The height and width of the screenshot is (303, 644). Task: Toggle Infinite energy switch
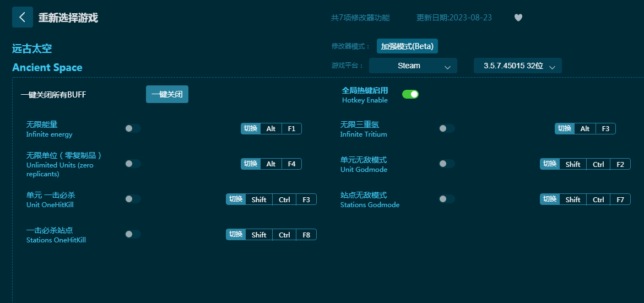pos(132,128)
